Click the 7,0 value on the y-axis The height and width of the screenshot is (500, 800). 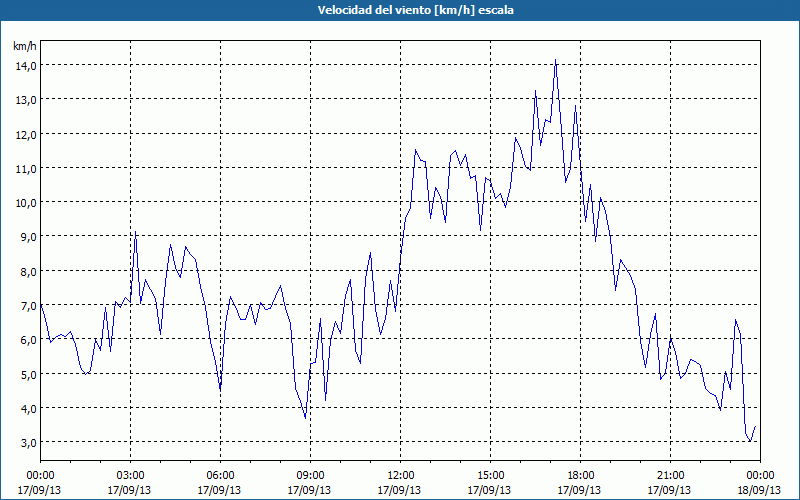click(x=27, y=306)
